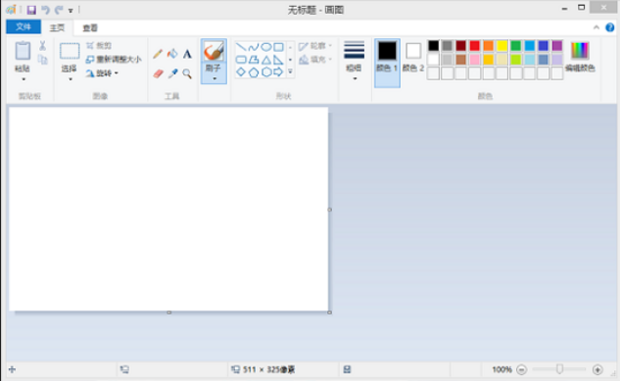Open the 填充 (Fill) dropdown
Viewport: 620px width, 381px height.
315,60
